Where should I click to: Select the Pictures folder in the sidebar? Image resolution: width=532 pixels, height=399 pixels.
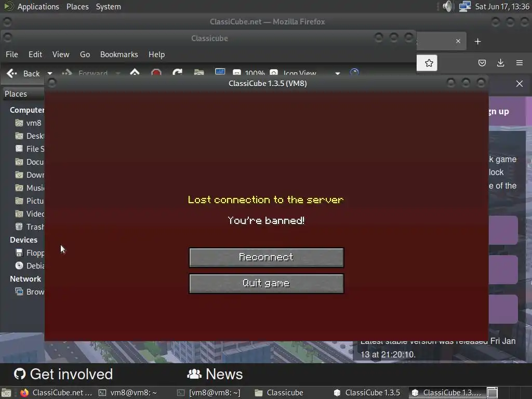click(30, 201)
